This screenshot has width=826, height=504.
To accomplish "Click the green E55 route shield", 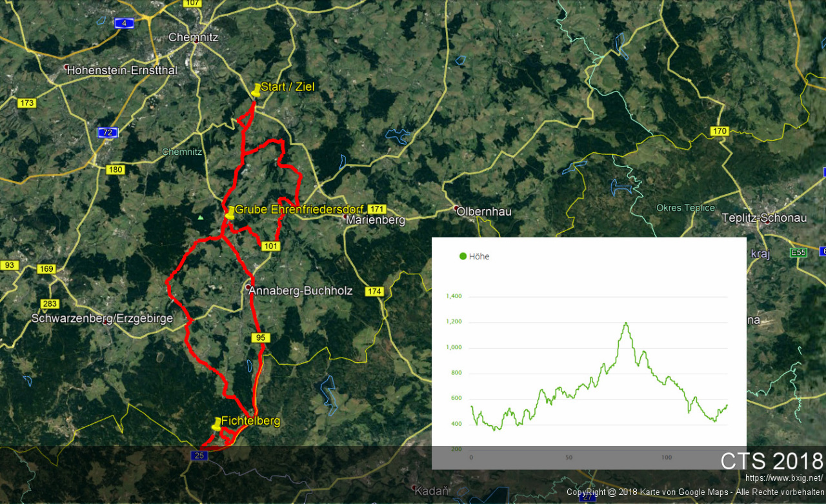I will coord(799,252).
